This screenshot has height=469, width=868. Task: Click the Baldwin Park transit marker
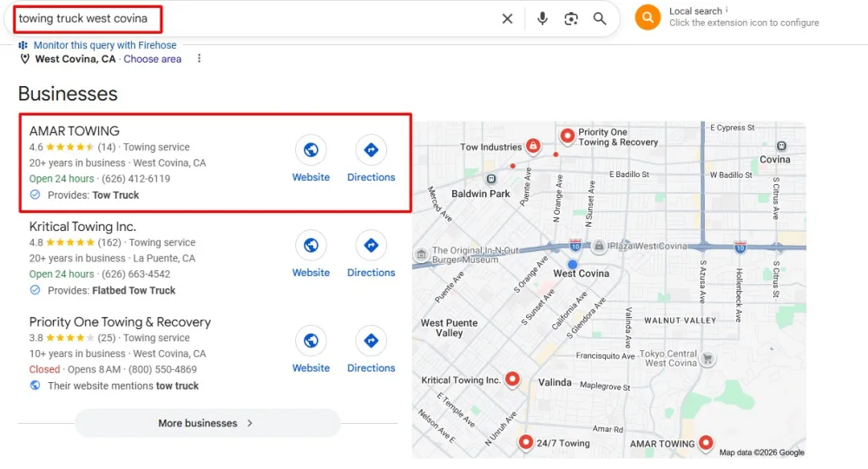[x=491, y=179]
